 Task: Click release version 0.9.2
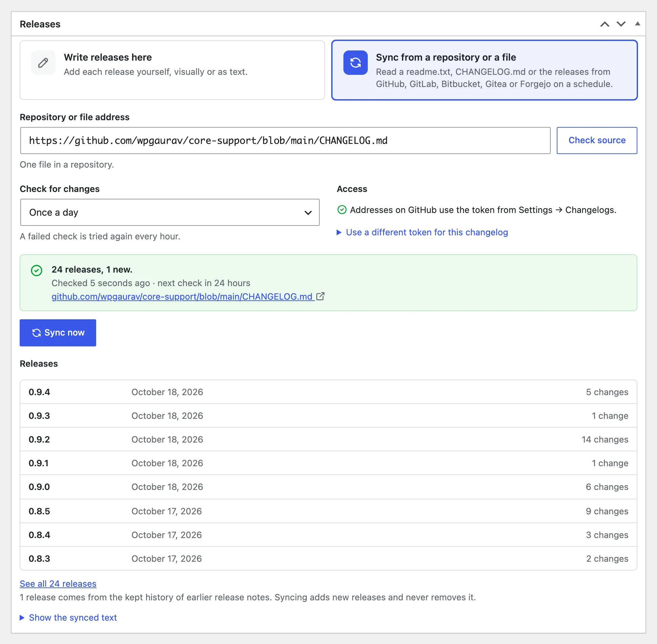click(x=39, y=439)
